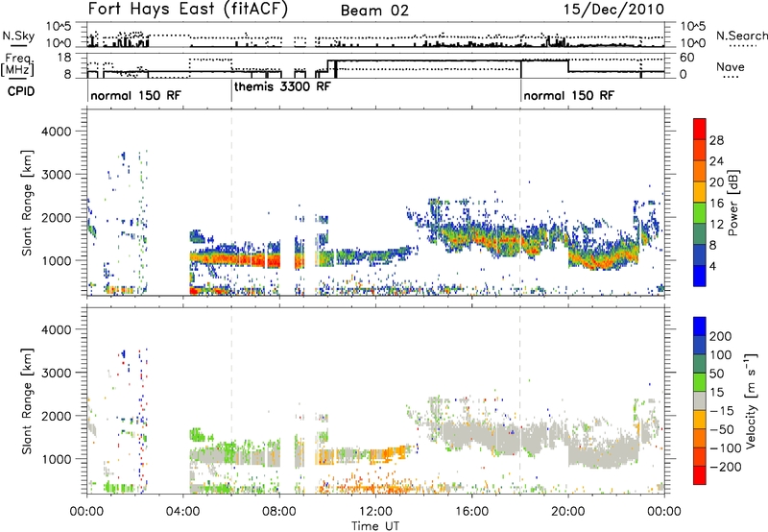The height and width of the screenshot is (532, 768).
Task: Click the 'Power [dB]' colorbar label
Action: (732, 203)
